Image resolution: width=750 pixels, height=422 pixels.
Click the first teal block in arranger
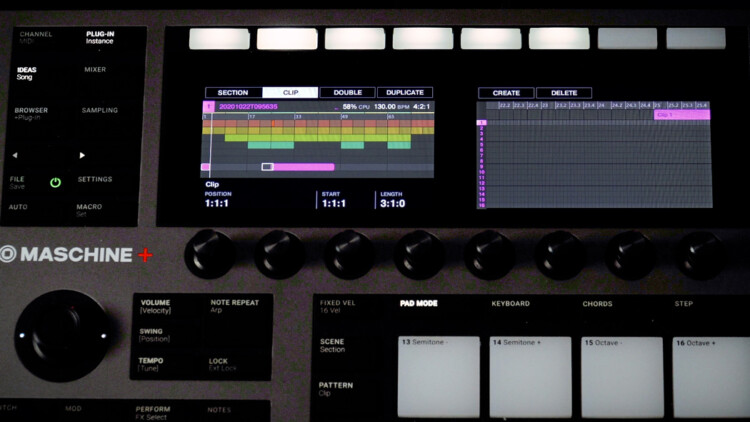271,145
